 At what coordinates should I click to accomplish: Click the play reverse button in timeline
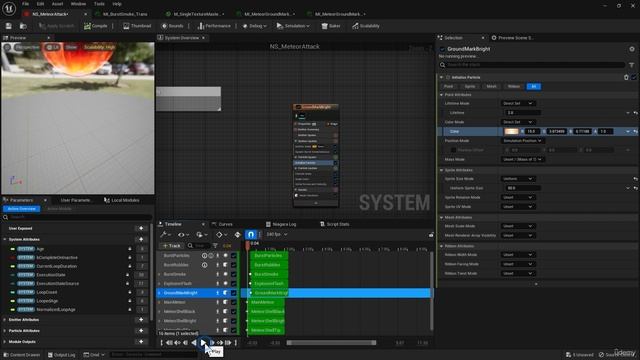pos(194,342)
